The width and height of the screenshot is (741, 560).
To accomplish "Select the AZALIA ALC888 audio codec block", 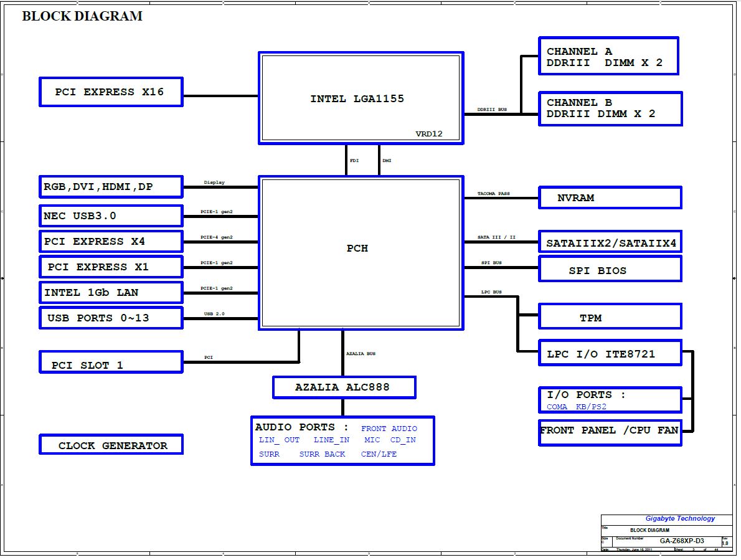I will coord(344,387).
